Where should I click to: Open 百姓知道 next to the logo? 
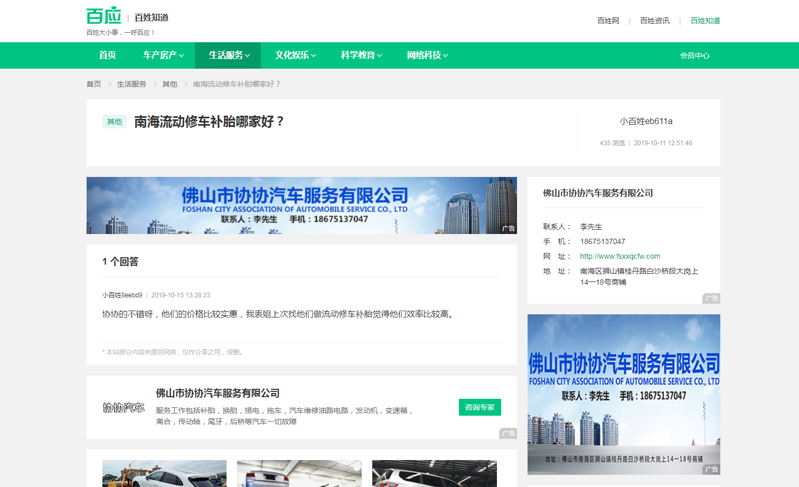(x=151, y=17)
